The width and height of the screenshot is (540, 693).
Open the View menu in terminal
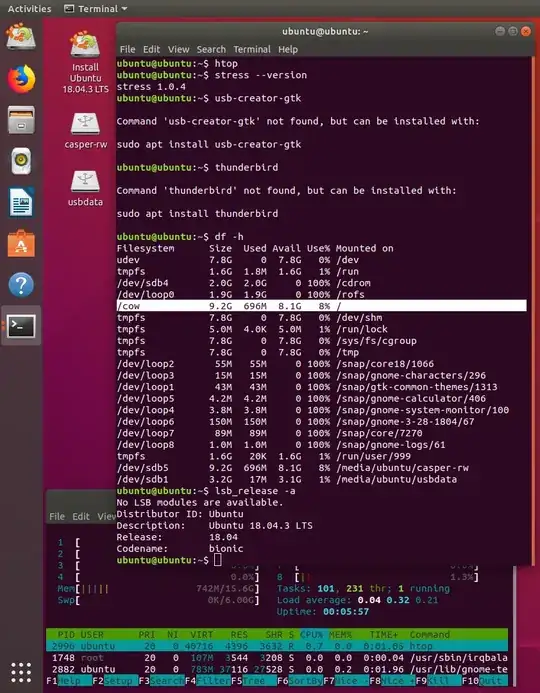179,50
